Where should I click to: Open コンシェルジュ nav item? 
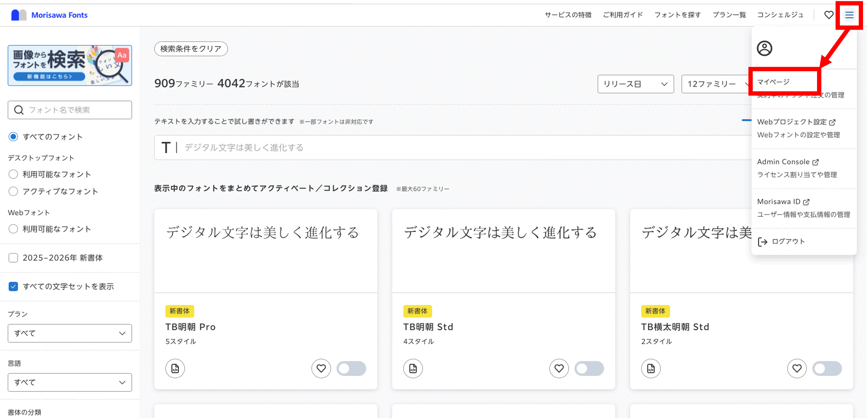pos(780,15)
